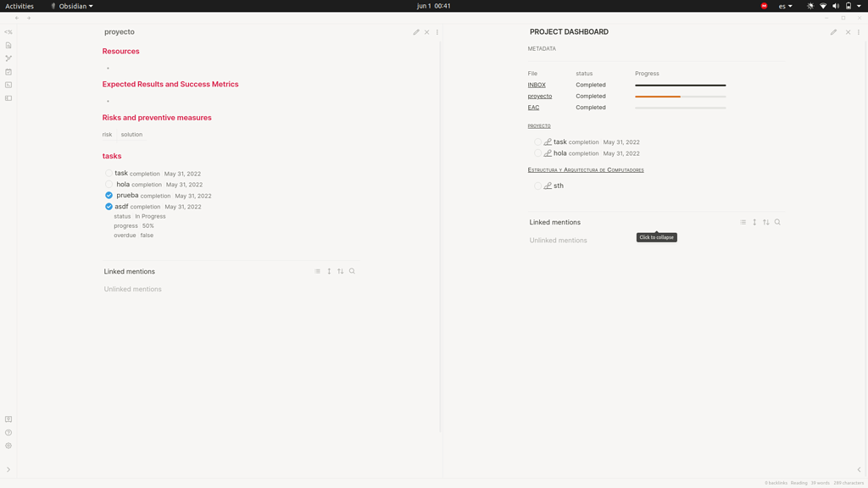Check the sth task under EAC section

(x=537, y=185)
